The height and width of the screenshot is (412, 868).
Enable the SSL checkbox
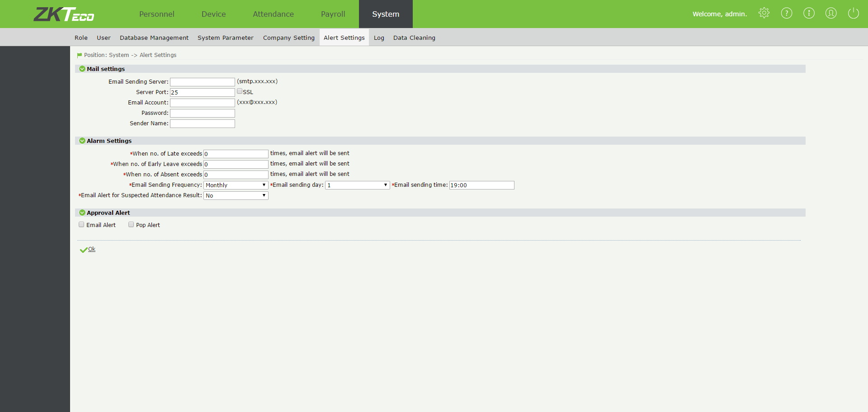pyautogui.click(x=240, y=91)
